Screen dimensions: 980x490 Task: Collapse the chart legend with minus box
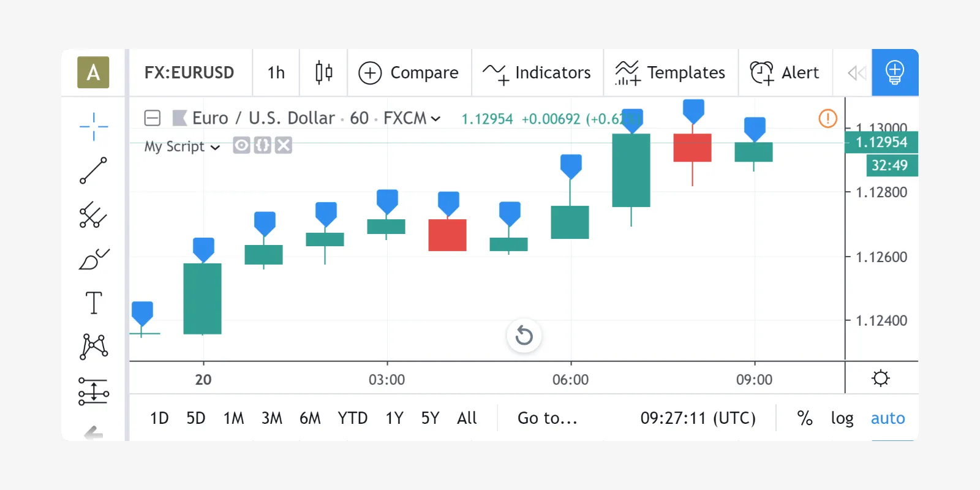coord(153,118)
